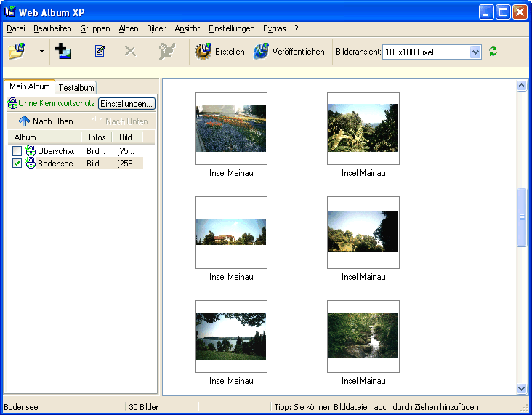Open the Extras menu
This screenshot has width=532, height=415.
275,28
